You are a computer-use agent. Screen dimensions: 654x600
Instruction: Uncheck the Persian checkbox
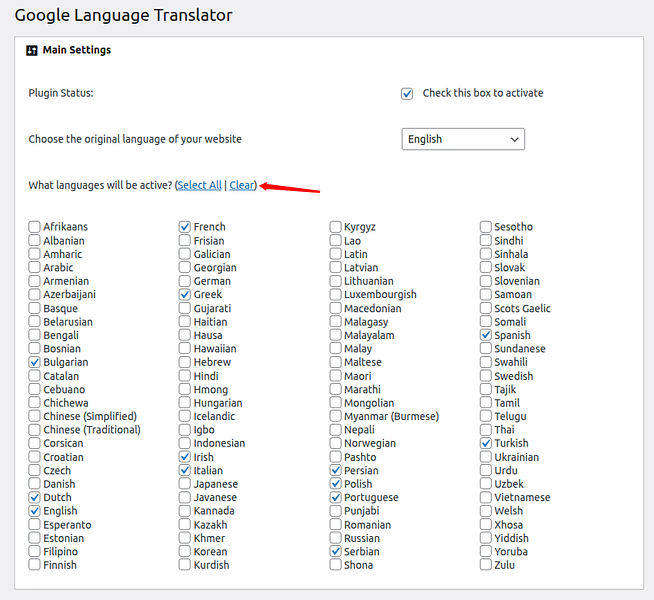coord(335,470)
